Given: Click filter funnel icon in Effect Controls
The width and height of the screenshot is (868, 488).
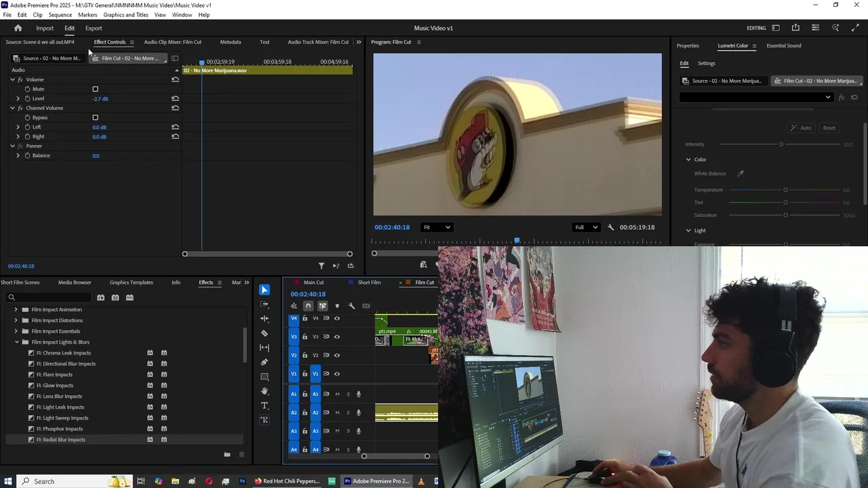Looking at the screenshot, I should point(321,266).
